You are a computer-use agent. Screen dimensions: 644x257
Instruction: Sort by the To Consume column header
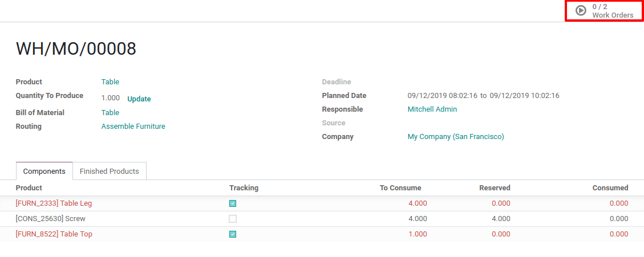click(x=400, y=188)
